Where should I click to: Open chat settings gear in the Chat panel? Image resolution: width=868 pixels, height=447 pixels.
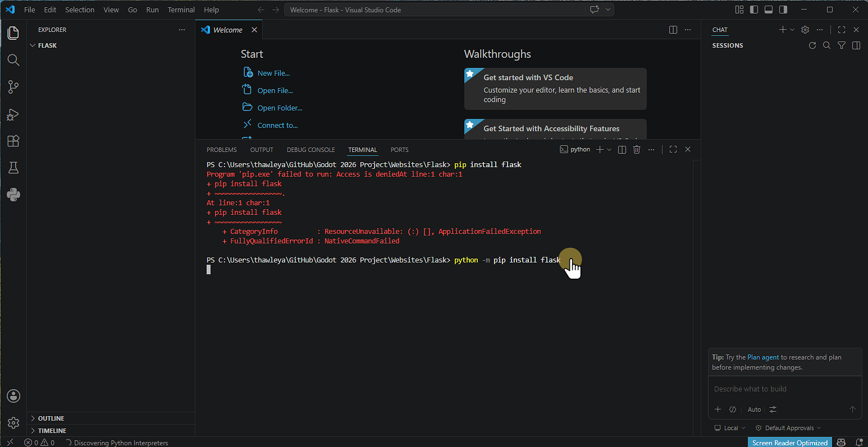[x=805, y=30]
